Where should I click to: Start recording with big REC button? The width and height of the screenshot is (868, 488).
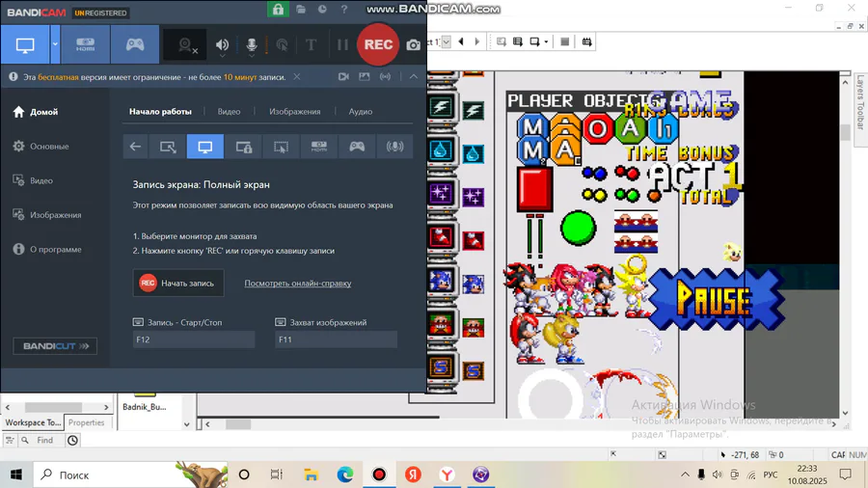click(x=378, y=44)
